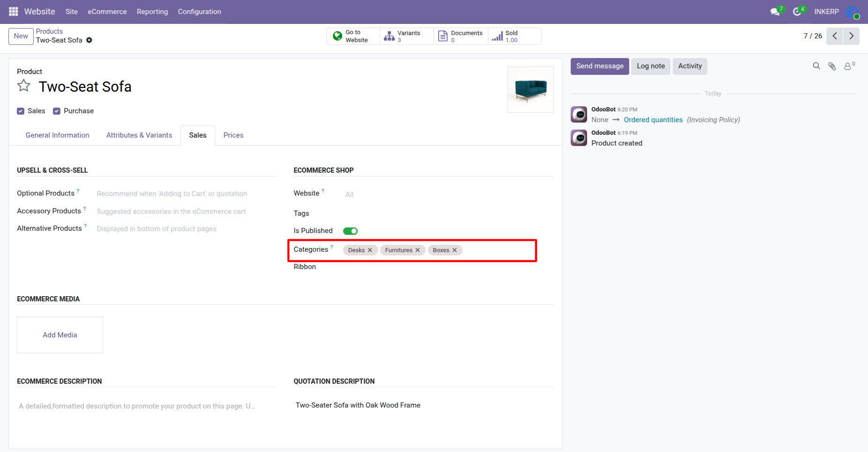
Task: Switch to General Information tab
Action: click(58, 135)
